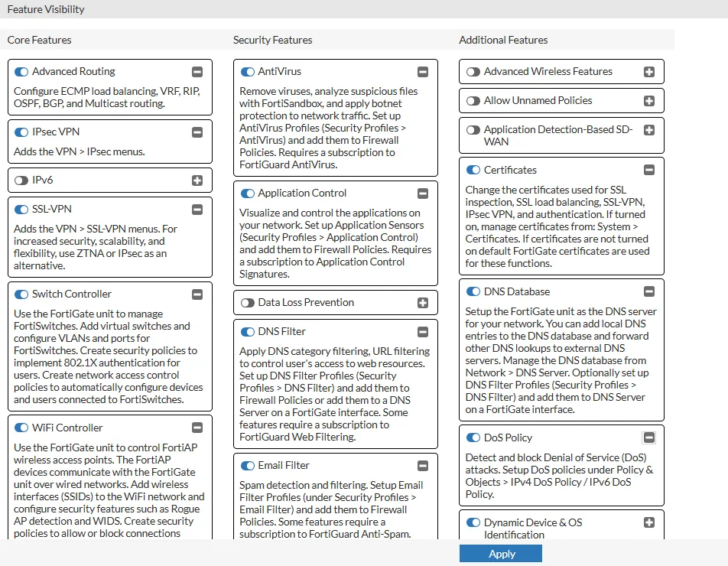Expand the IPv6 card with plus icon
The image size is (728, 566).
(x=197, y=181)
